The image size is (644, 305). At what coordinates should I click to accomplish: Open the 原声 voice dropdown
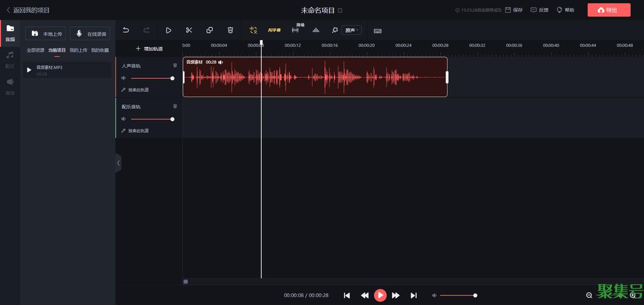pyautogui.click(x=352, y=31)
